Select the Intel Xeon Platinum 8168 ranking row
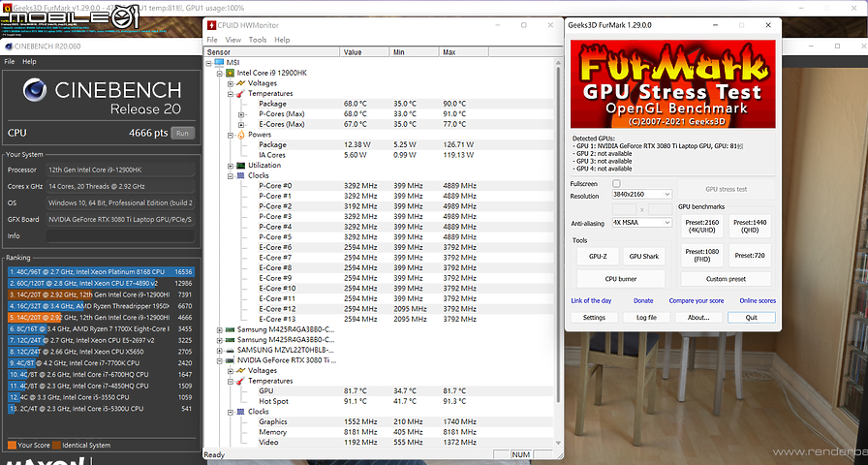 [100, 272]
